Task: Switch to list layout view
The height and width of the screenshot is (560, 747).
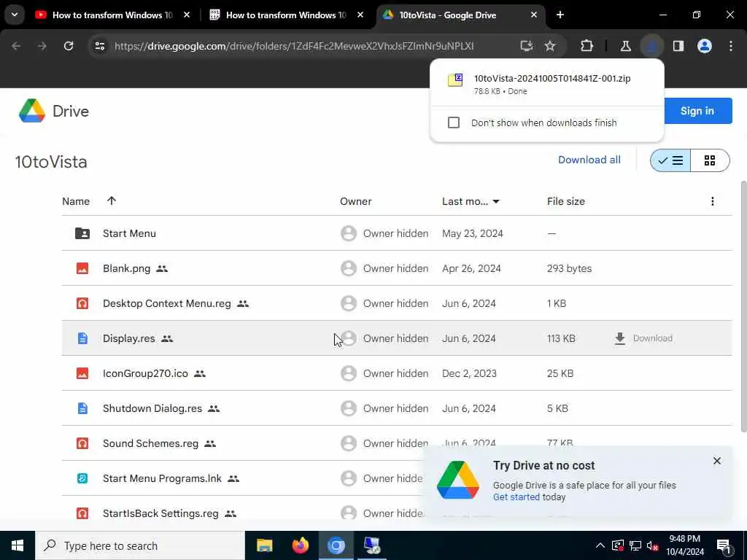Action: coord(670,160)
